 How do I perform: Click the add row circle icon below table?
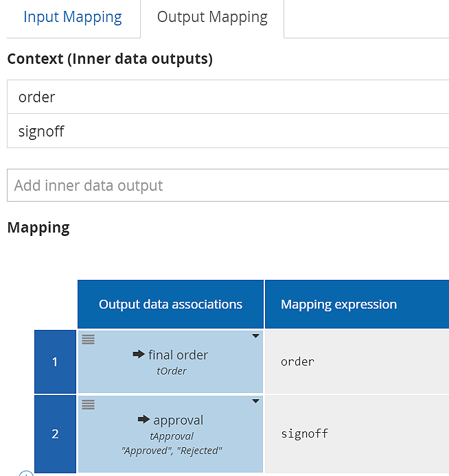26,473
